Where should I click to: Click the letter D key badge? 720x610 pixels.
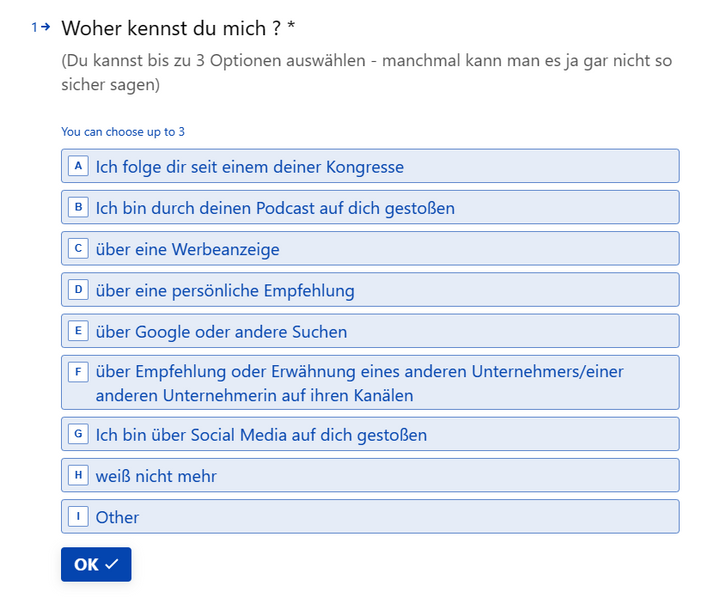click(x=78, y=290)
